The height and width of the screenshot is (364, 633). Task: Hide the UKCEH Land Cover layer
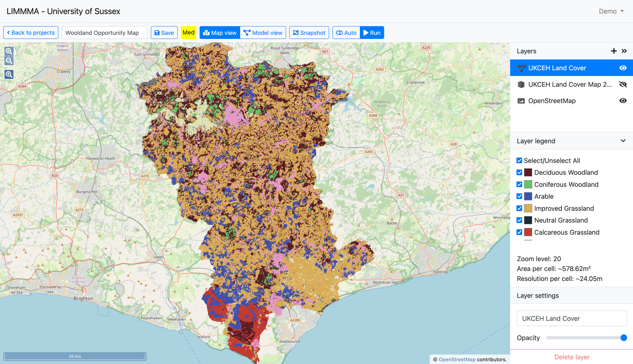[623, 68]
